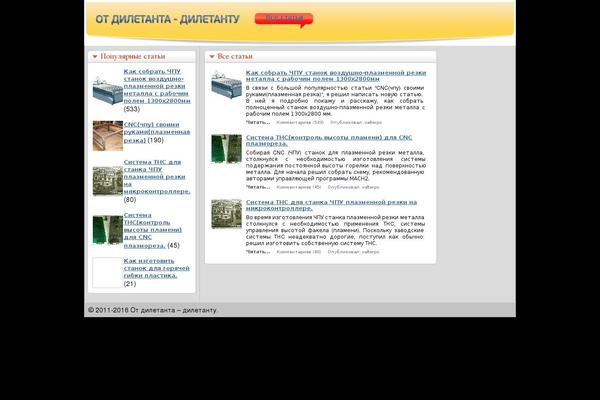Open the plasma table thumbnail in Популярные статьи
Image resolution: width=600 pixels, height=400 pixels.
108,90
